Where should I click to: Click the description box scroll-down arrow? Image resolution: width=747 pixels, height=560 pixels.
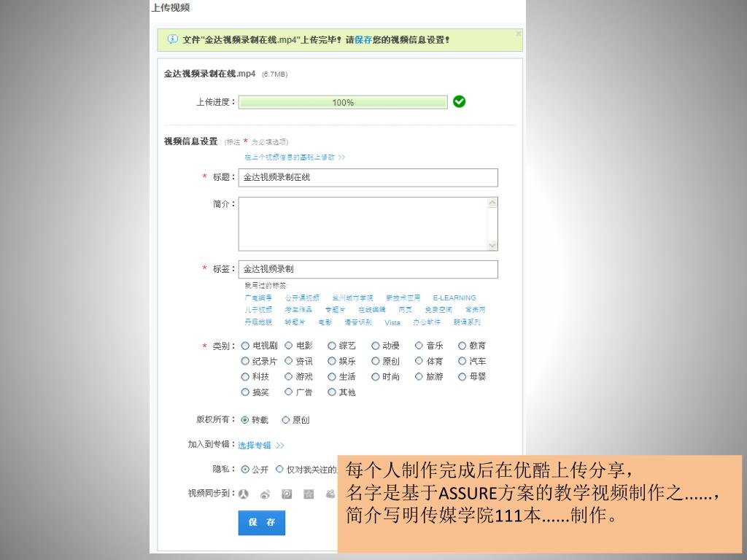pos(492,245)
